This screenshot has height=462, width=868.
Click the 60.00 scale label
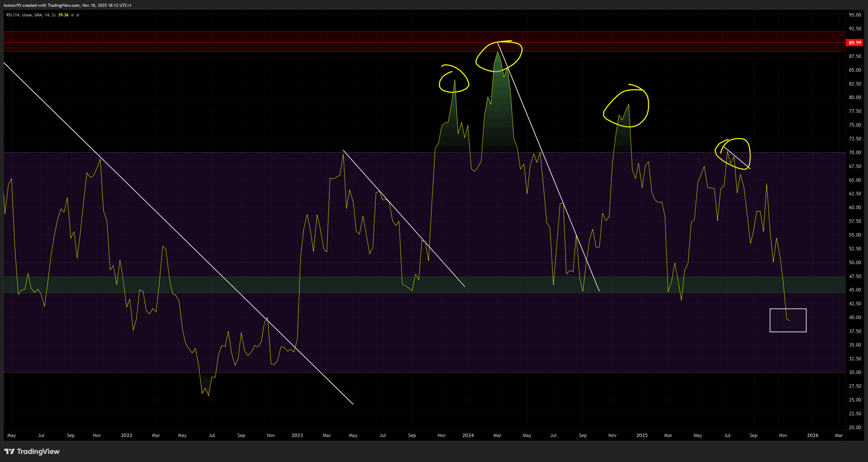coord(855,207)
